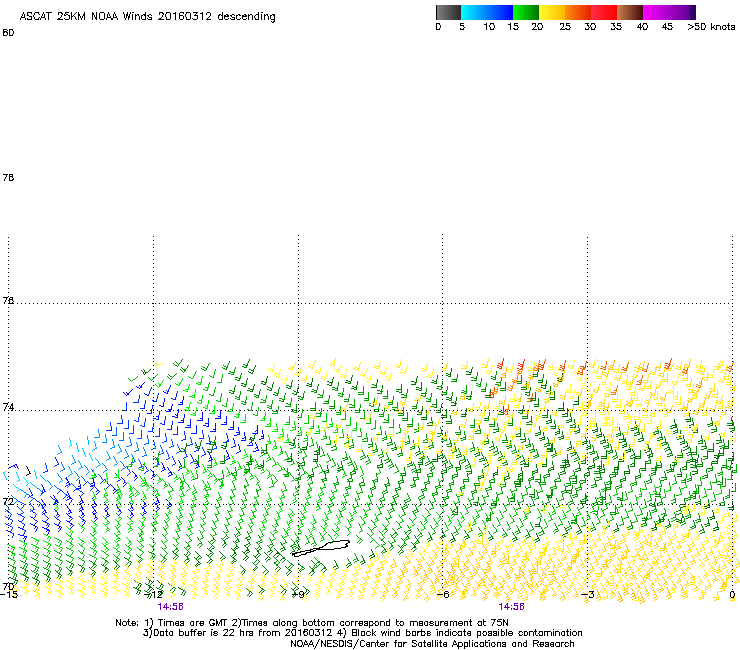This screenshot has height=650, width=740.
Task: Click the -6 longitude label
Action: (x=443, y=595)
